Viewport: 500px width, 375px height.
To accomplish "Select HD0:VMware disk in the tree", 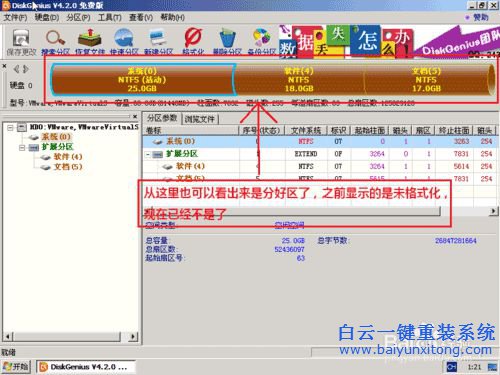I will (x=83, y=127).
